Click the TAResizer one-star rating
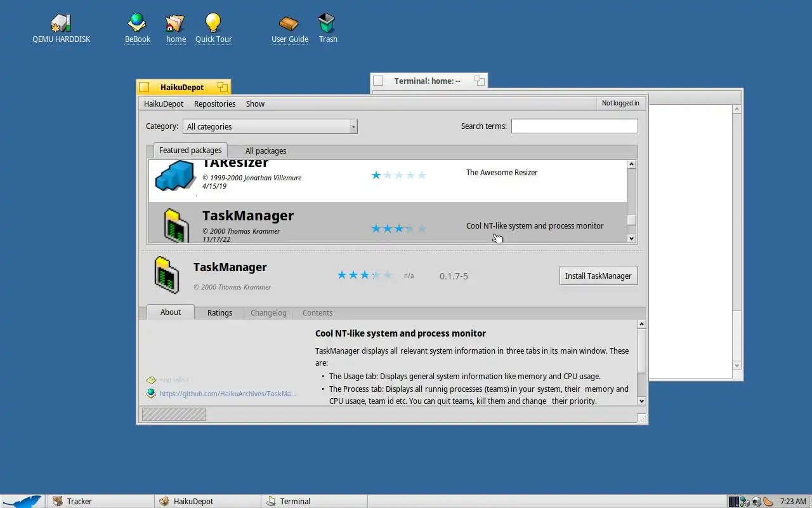 398,175
